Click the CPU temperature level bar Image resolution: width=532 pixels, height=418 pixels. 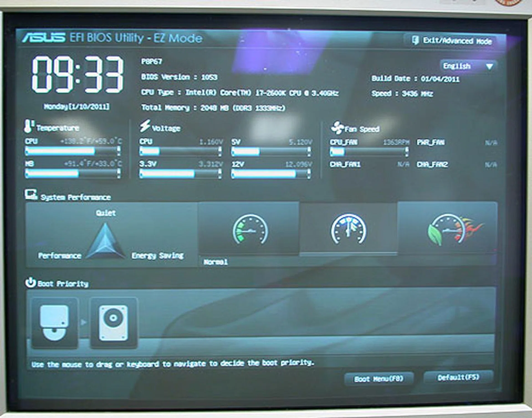tap(72, 150)
